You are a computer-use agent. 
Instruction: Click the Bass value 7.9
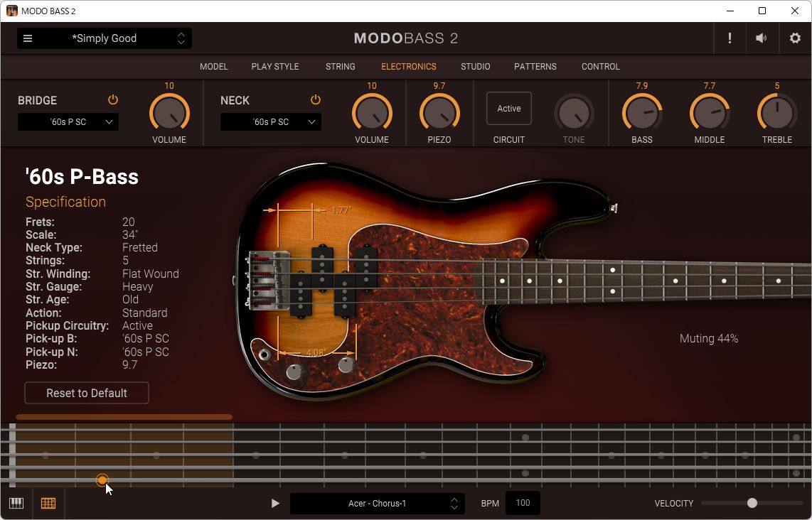pos(641,86)
